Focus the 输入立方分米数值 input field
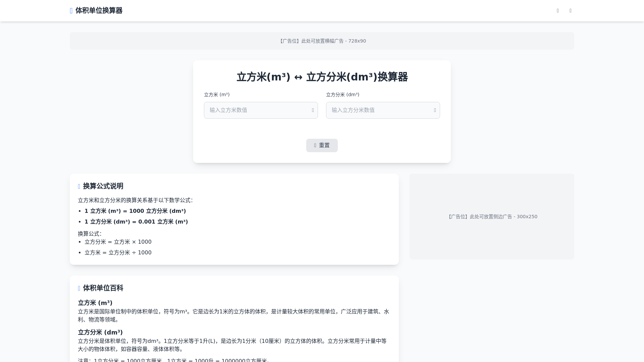 [383, 110]
